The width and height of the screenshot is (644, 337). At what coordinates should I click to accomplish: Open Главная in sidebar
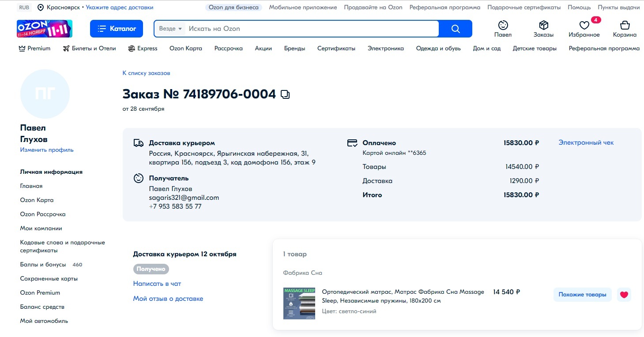tap(31, 186)
